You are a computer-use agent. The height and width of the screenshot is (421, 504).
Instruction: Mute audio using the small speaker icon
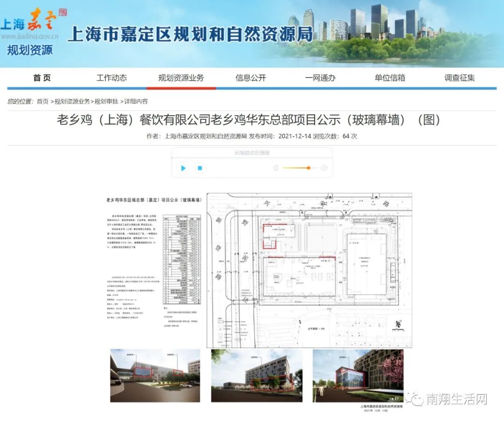coord(275,168)
